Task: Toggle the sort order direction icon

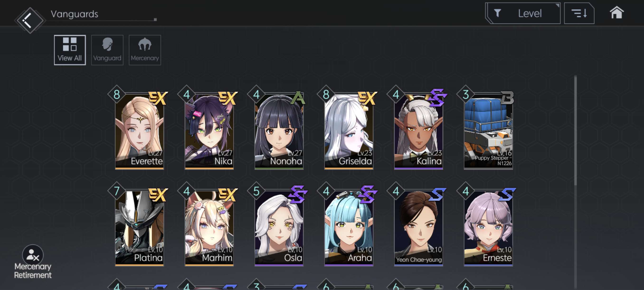Action: [579, 13]
